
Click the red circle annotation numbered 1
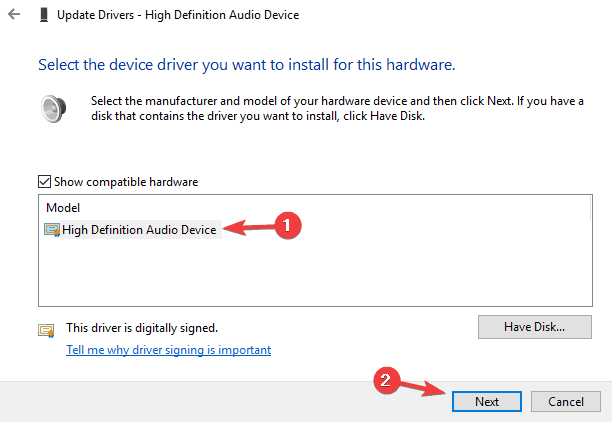(x=288, y=226)
